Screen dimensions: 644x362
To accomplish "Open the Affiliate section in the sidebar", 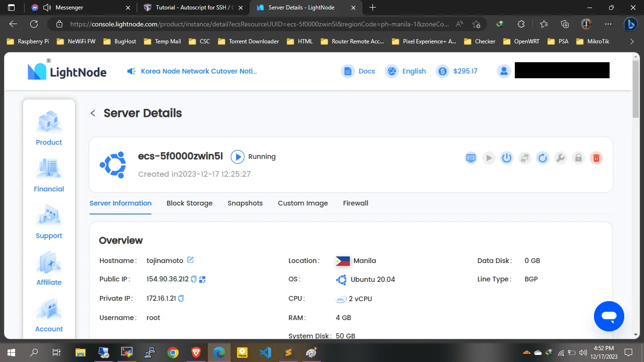I will [49, 268].
